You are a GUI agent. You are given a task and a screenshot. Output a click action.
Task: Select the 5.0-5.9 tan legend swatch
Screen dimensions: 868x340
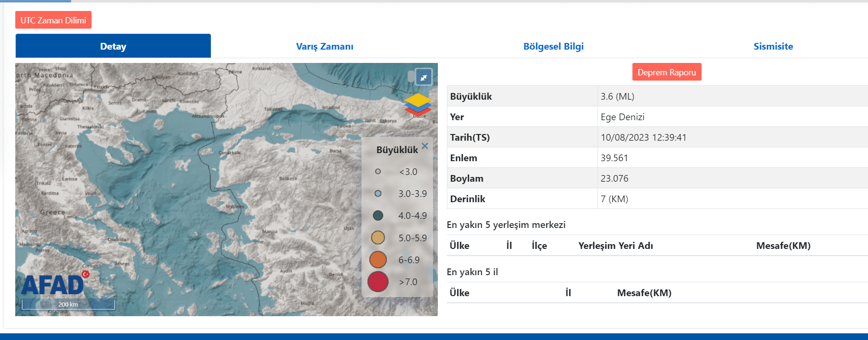coord(378,237)
